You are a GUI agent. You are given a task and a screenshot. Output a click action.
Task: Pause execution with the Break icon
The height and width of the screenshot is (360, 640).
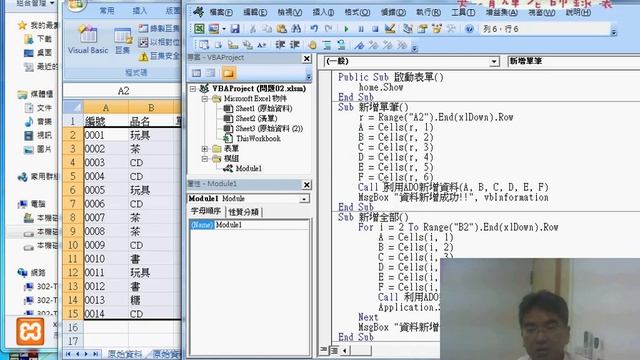pos(361,29)
